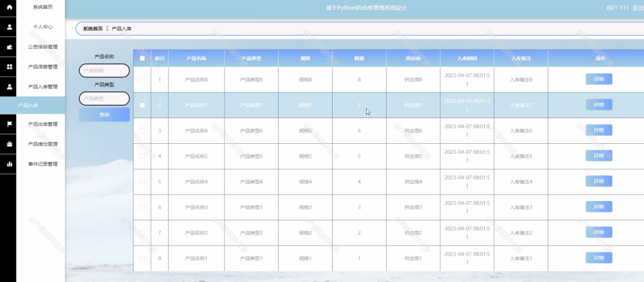Image resolution: width=644 pixels, height=282 pixels.
Task: Click the 产品名称8 cell
Action: pos(196,80)
